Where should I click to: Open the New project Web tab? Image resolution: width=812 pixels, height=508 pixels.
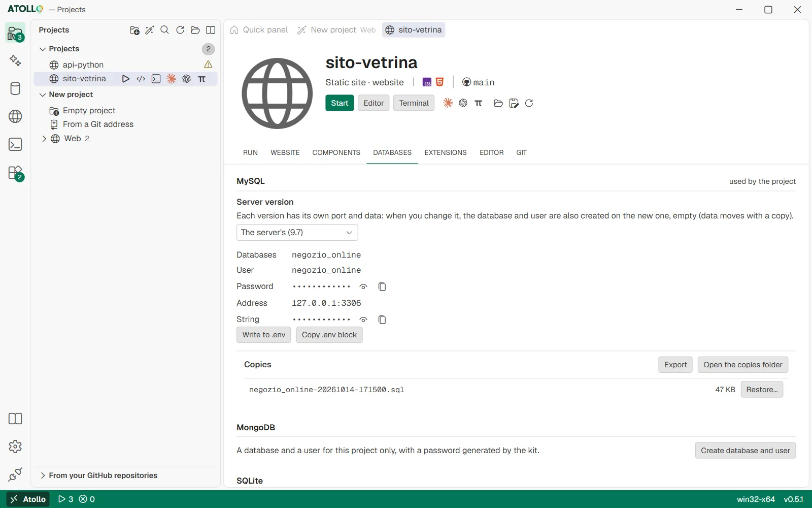(336, 30)
